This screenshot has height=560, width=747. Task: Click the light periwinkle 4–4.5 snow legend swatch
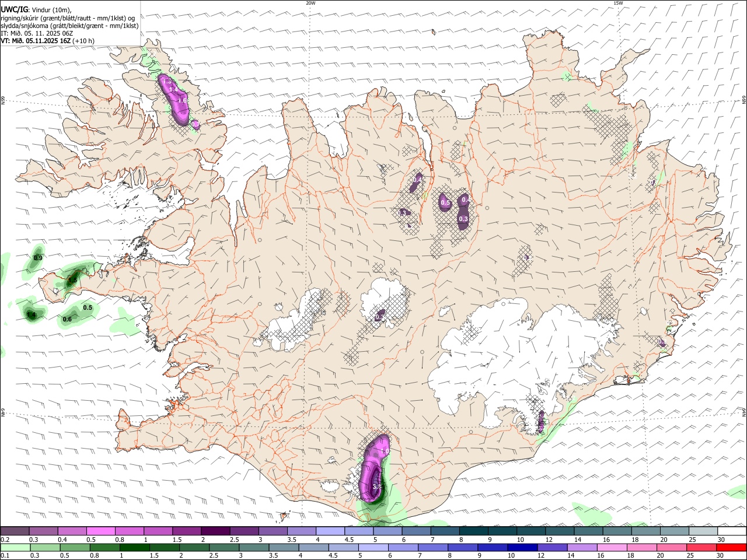[x=330, y=531]
